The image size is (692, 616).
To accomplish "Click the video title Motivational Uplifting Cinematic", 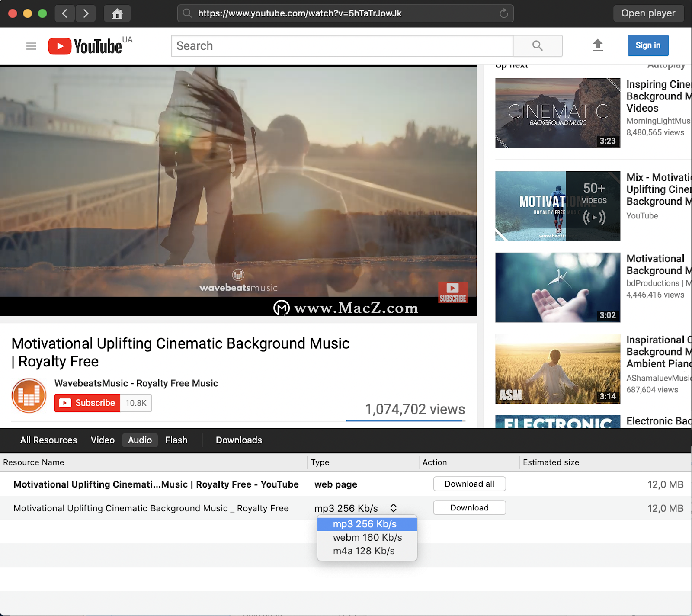I will (x=180, y=352).
